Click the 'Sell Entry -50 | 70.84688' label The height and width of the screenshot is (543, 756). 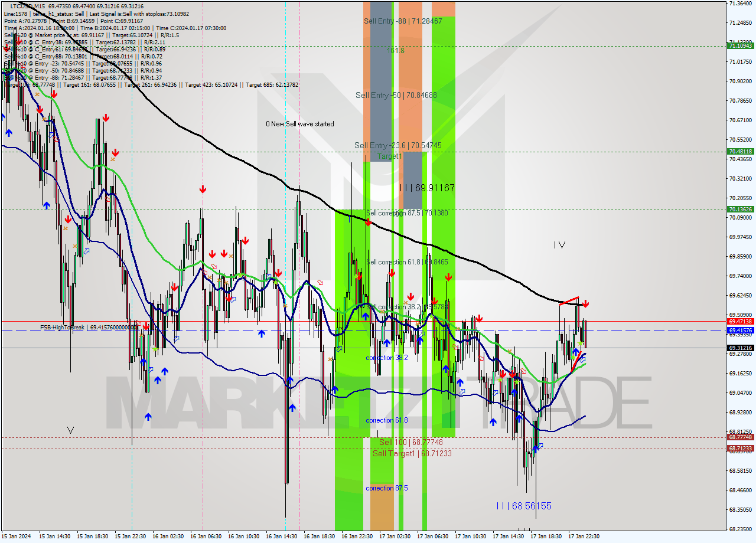pyautogui.click(x=396, y=95)
